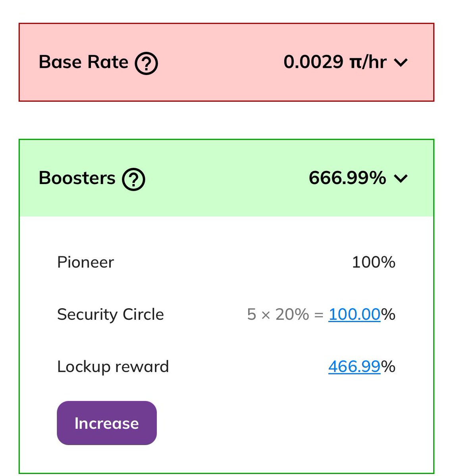Click the 666.99% boosters total value
Image resolution: width=453 pixels, height=476 pixels.
click(x=347, y=178)
